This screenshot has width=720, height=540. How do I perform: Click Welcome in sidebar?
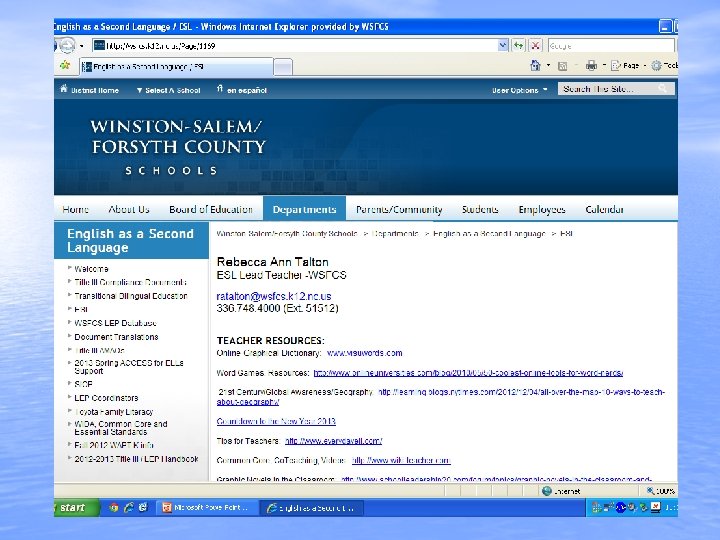pos(91,269)
